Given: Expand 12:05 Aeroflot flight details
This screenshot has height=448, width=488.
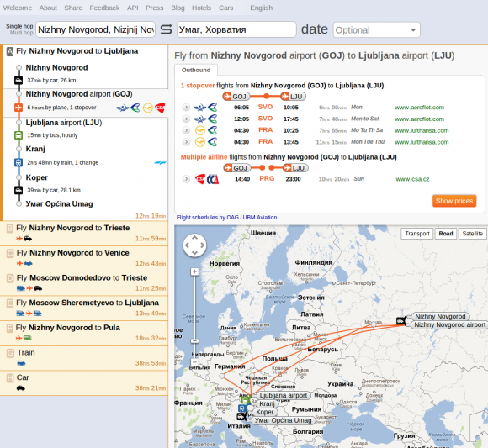Looking at the screenshot, I should click(x=186, y=119).
